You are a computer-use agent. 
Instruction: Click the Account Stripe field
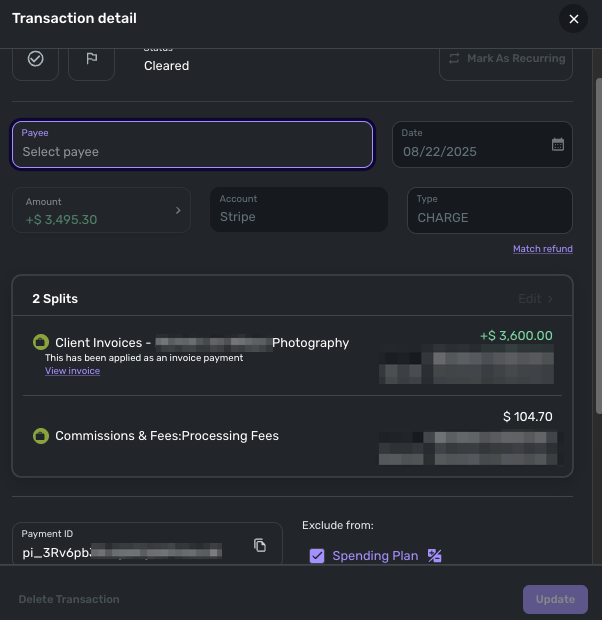click(298, 210)
